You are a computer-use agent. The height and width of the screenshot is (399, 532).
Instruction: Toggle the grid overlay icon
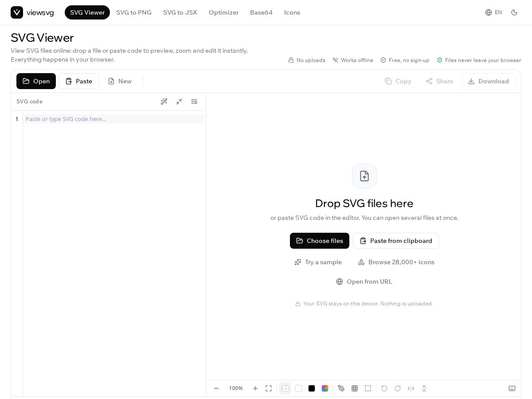tap(355, 388)
